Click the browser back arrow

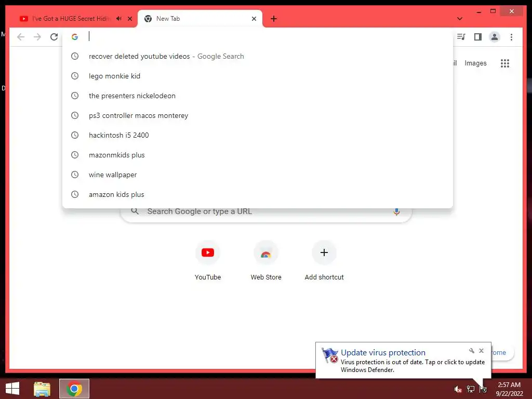pos(21,37)
